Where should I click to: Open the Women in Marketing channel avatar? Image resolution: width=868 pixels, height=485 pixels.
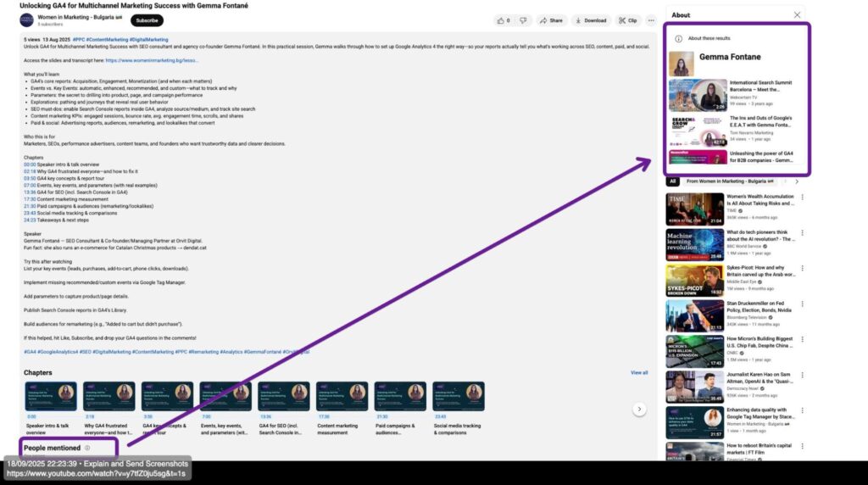click(x=29, y=20)
